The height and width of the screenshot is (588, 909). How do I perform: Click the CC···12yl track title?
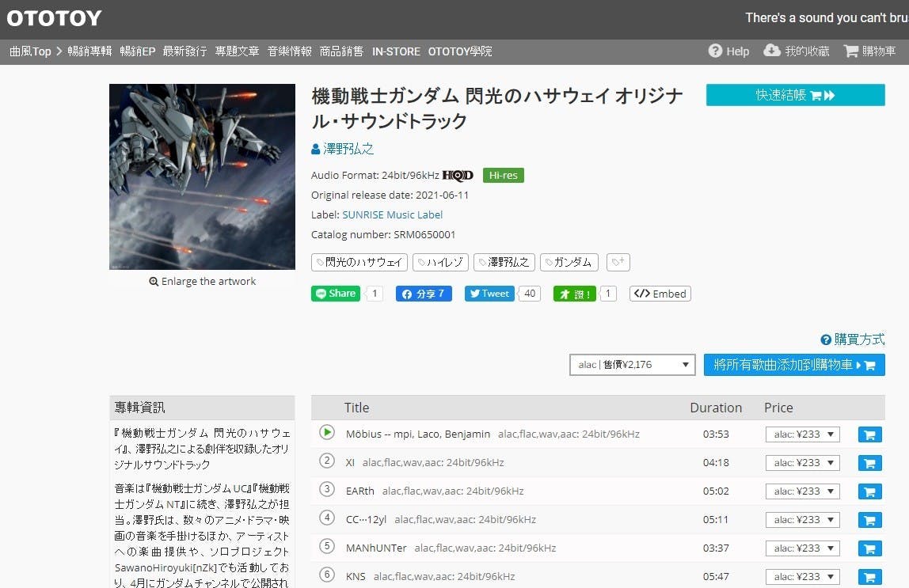(x=366, y=520)
